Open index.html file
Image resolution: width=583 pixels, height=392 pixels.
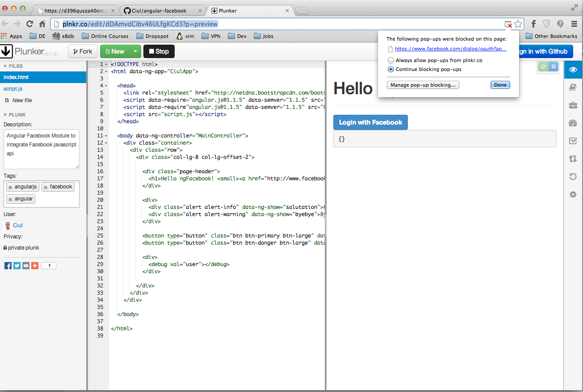[x=43, y=77]
